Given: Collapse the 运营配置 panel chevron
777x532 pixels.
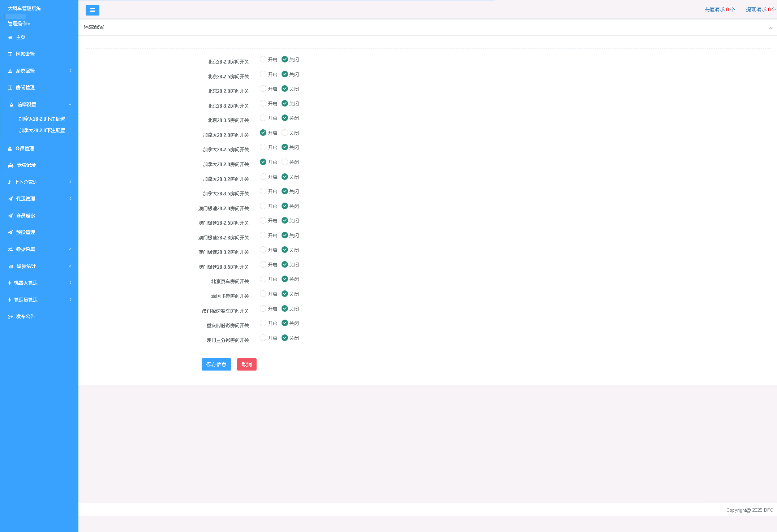Looking at the screenshot, I should click(770, 28).
